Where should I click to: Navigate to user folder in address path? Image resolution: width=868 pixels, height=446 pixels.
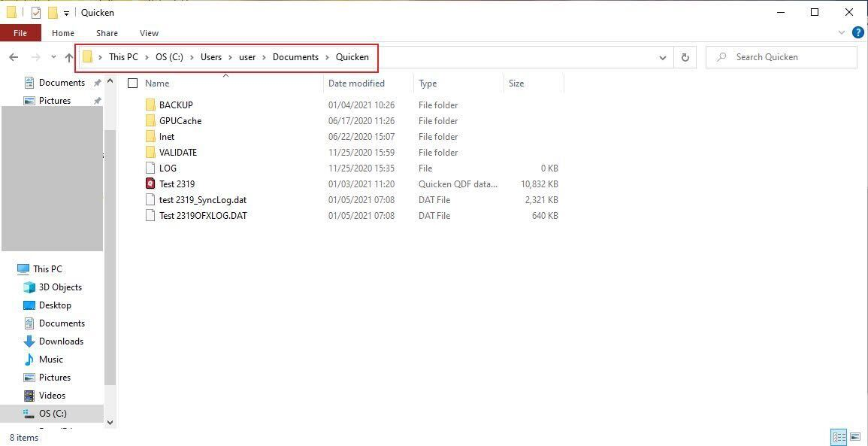coord(247,57)
